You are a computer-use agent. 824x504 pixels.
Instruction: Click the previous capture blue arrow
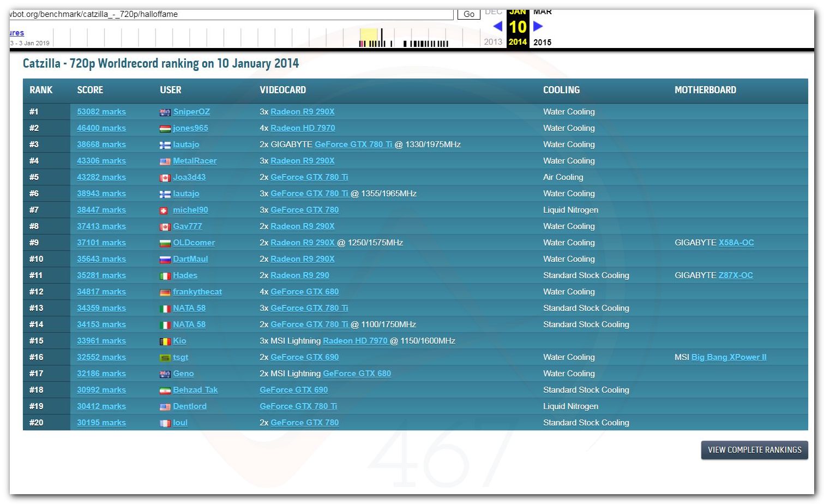pyautogui.click(x=497, y=26)
